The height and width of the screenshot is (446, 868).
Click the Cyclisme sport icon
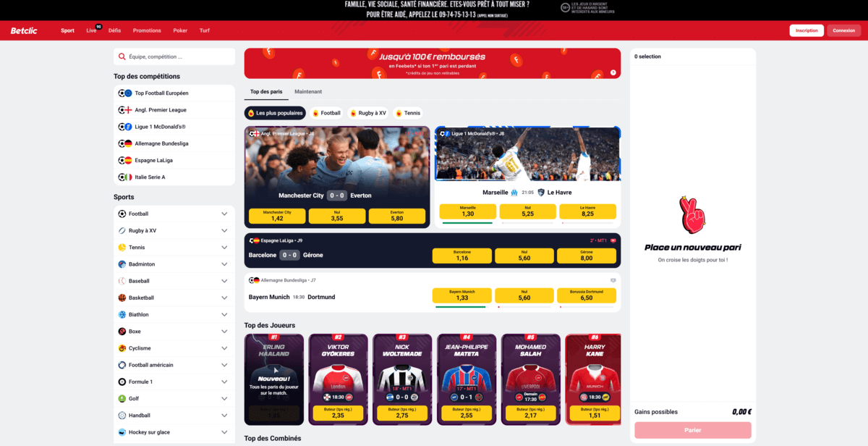tap(122, 348)
